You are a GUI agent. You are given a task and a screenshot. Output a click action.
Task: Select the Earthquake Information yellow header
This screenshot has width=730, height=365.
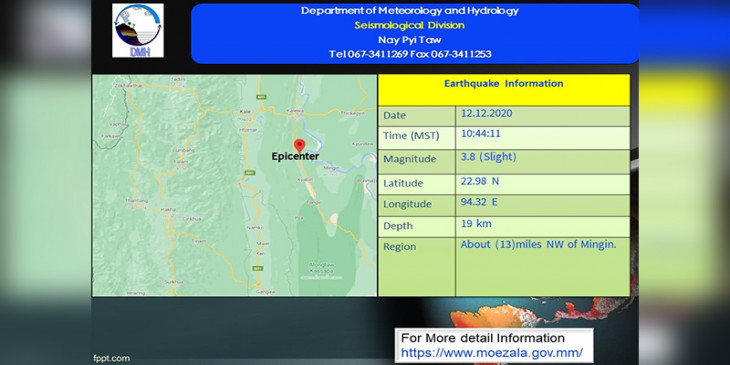(x=504, y=89)
